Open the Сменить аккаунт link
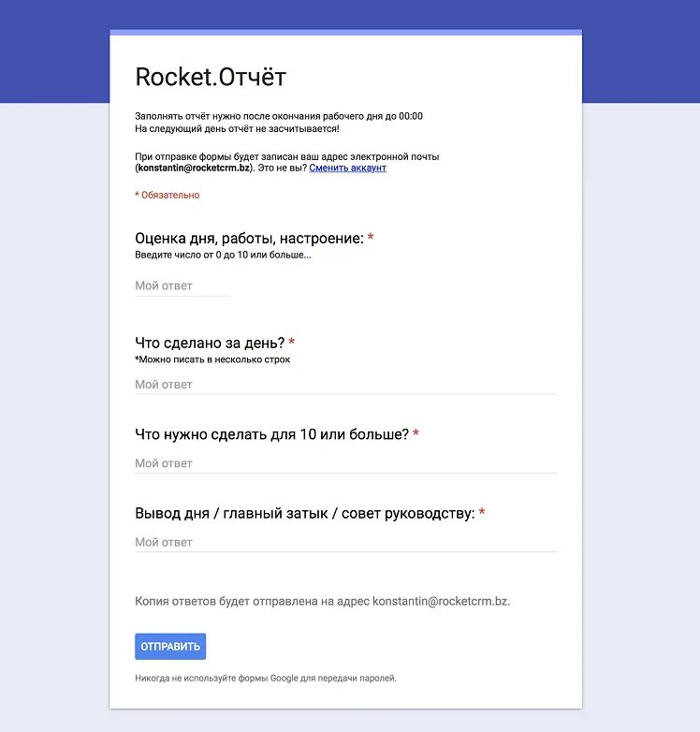The height and width of the screenshot is (732, 700). (348, 168)
